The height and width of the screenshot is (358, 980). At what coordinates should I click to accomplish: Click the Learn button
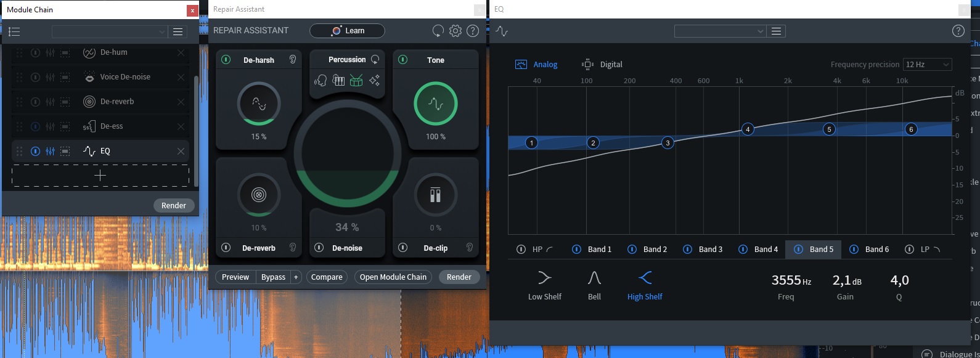(348, 31)
